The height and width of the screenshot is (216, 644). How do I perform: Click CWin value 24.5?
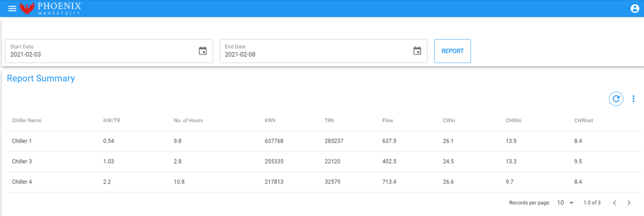(x=449, y=161)
